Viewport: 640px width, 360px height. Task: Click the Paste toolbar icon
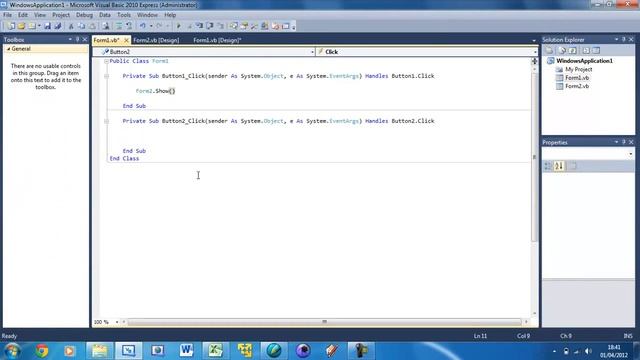click(92, 26)
